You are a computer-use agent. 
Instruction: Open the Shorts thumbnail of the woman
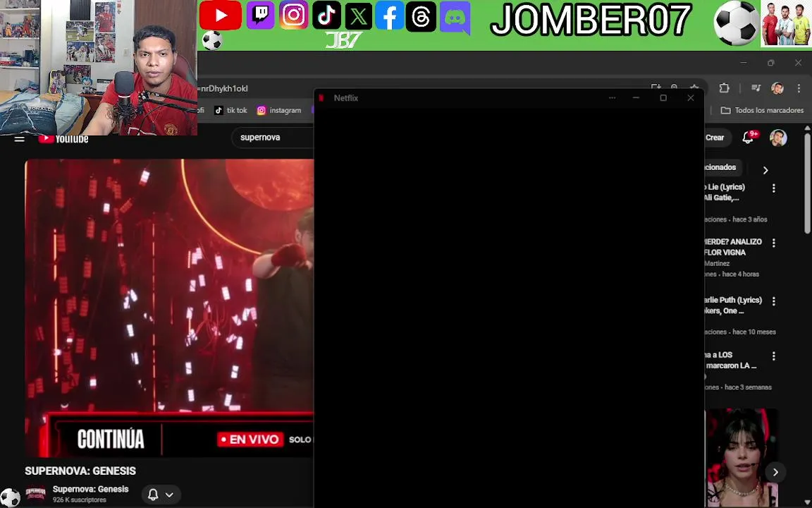click(x=742, y=458)
